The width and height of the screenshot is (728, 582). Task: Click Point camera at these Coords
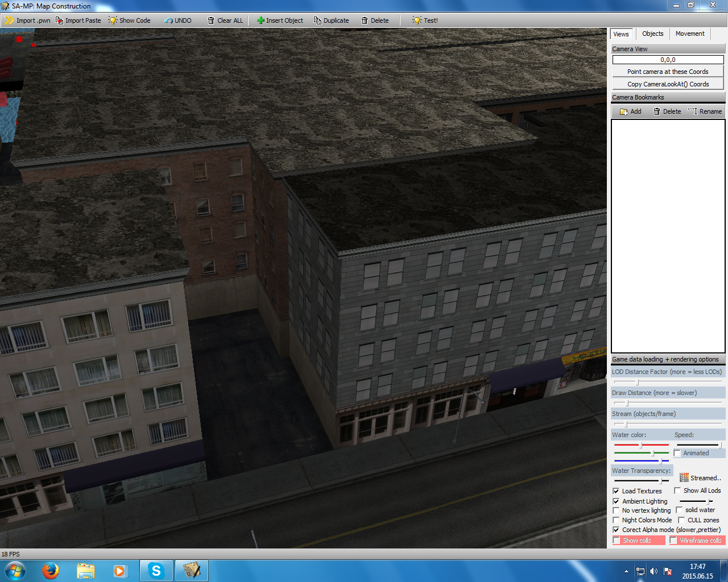click(668, 72)
